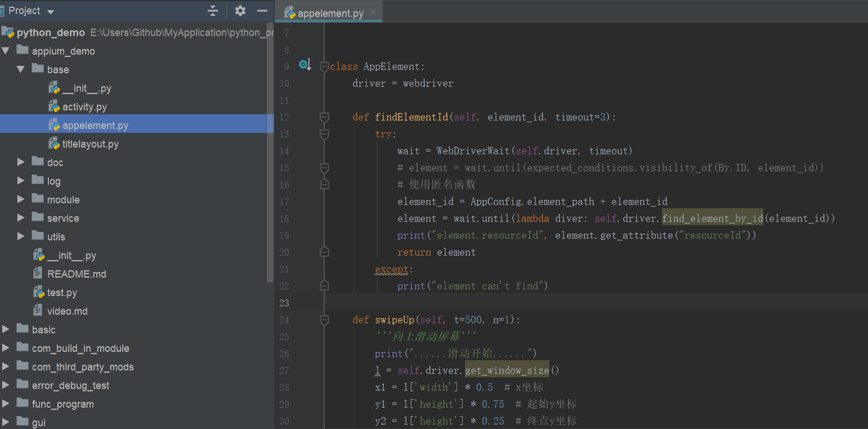
Task: Expand the log folder
Action: click(x=21, y=181)
